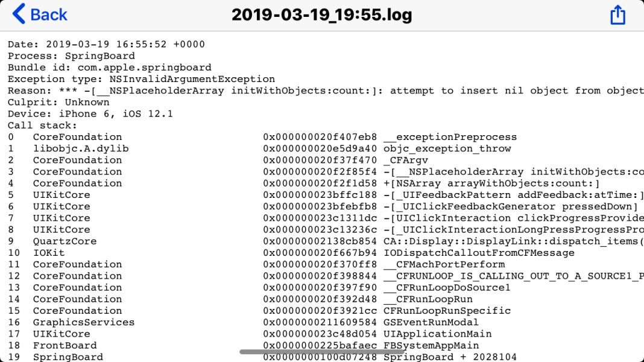644x362 pixels.
Task: Go Back to the previous screen
Action: pyautogui.click(x=40, y=14)
